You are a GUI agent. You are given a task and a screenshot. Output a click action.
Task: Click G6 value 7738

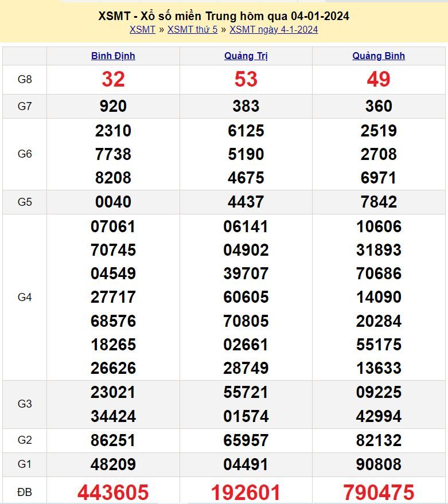[x=113, y=154]
